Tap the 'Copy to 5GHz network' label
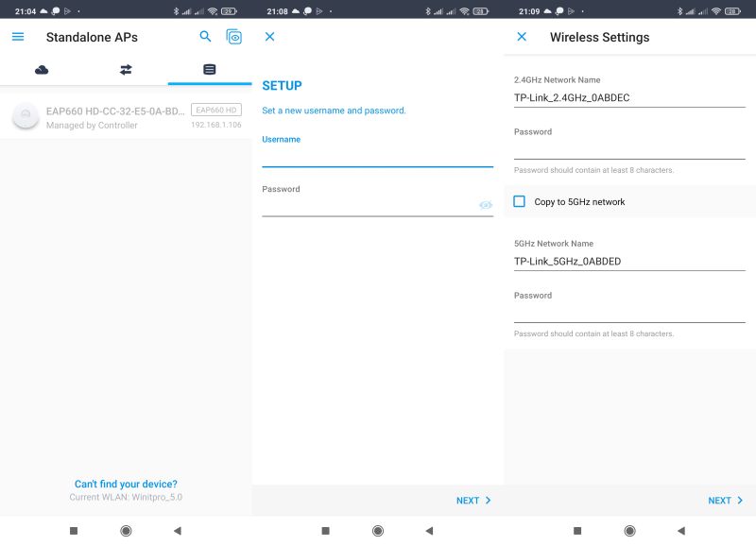The height and width of the screenshot is (546, 756). point(579,202)
